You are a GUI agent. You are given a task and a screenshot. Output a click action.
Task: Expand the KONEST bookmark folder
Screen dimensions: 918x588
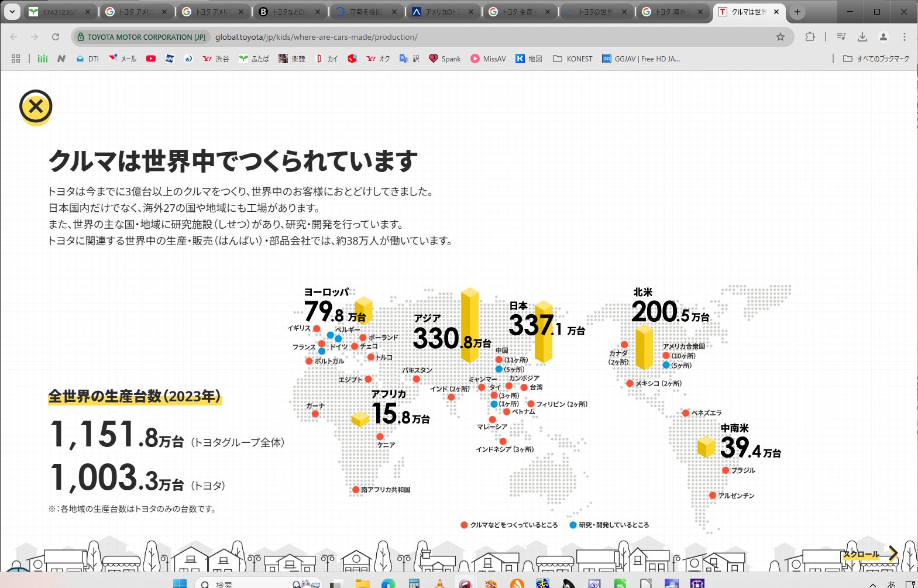[573, 59]
